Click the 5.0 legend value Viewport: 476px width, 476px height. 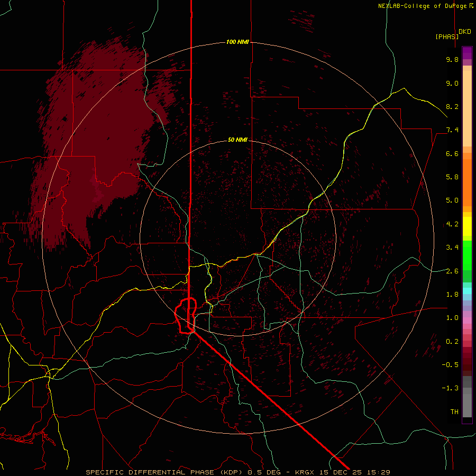452,200
